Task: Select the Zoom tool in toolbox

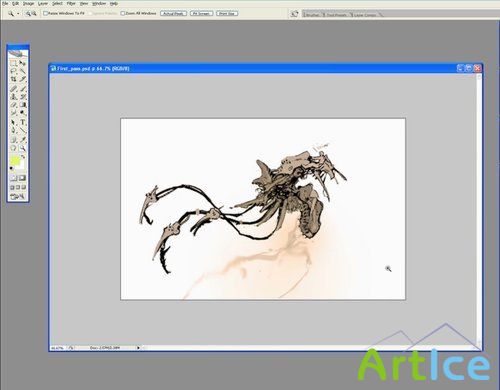Action: pos(23,148)
